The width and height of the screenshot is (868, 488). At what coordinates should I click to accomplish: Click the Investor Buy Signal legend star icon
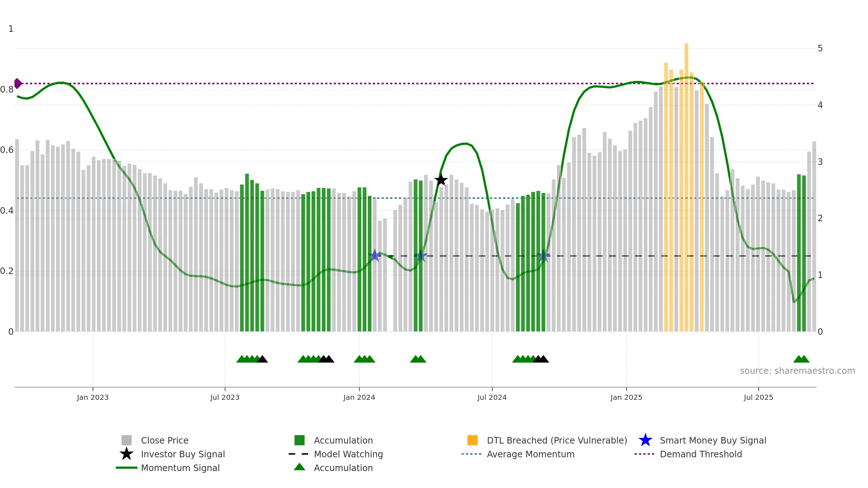[x=127, y=454]
